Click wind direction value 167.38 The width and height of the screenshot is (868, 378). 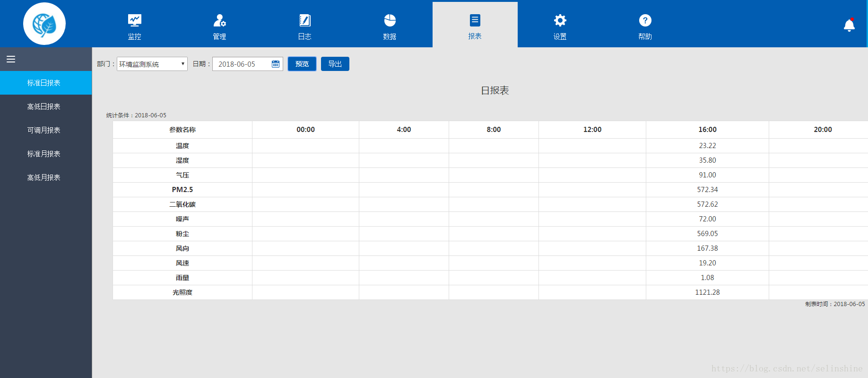707,248
